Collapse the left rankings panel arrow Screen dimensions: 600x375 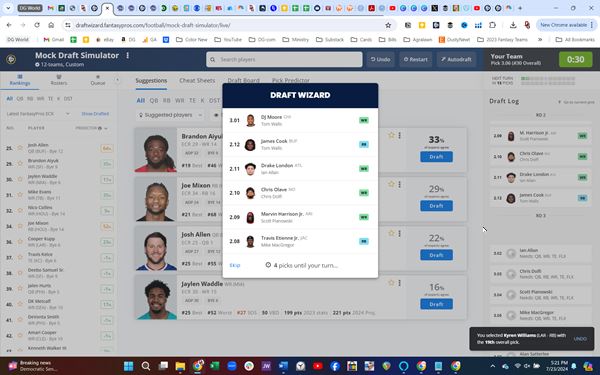click(117, 80)
